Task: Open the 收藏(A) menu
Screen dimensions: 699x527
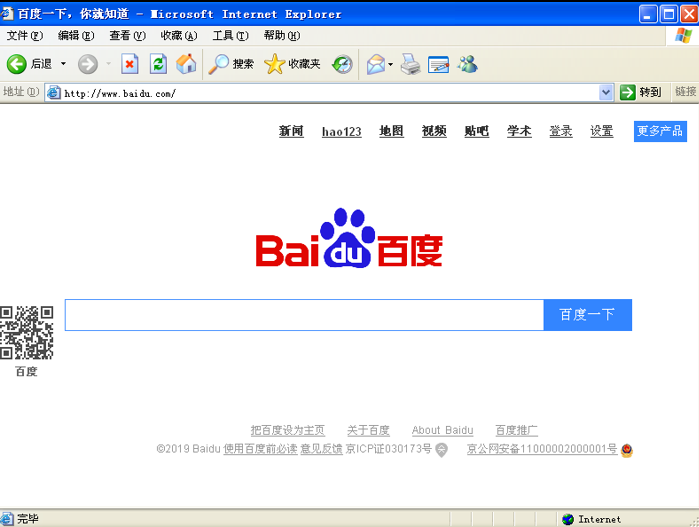Action: pos(179,36)
